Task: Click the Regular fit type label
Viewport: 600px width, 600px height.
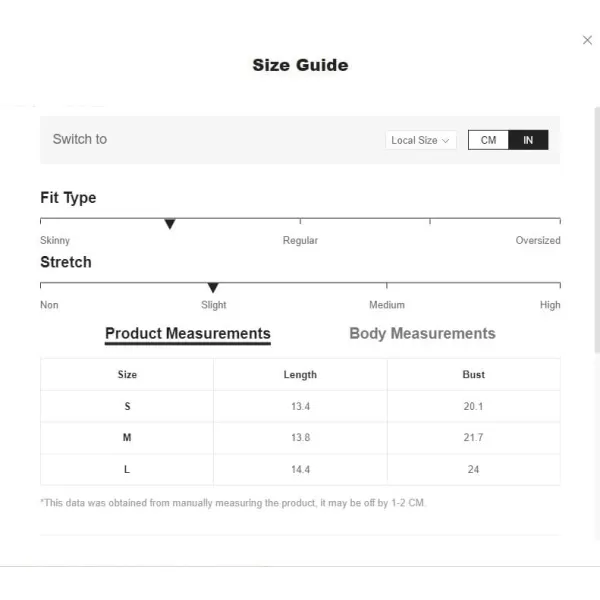Action: pos(300,240)
